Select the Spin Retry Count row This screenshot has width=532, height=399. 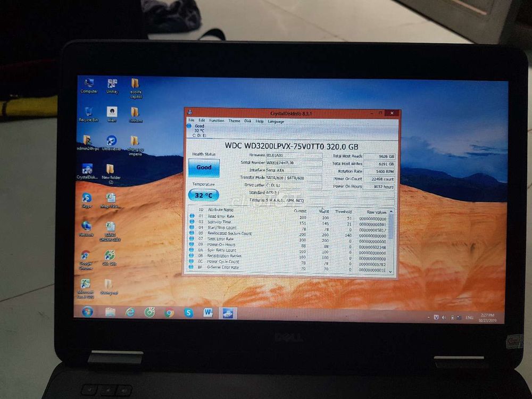click(x=288, y=251)
